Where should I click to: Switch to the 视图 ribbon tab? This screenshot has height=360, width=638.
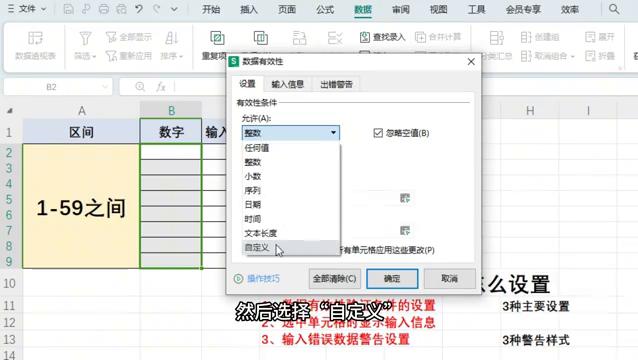(x=438, y=9)
